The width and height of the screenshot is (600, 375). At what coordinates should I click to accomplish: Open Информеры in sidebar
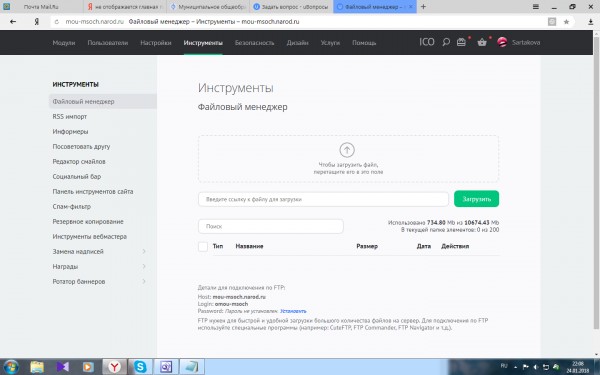[x=70, y=131]
